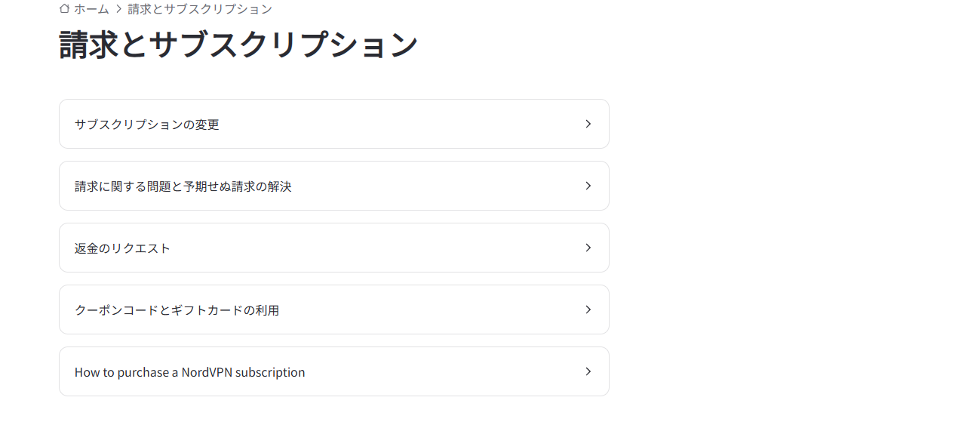
Task: Click the blank space inside the サブスクリプションの変更 card
Action: point(400,124)
